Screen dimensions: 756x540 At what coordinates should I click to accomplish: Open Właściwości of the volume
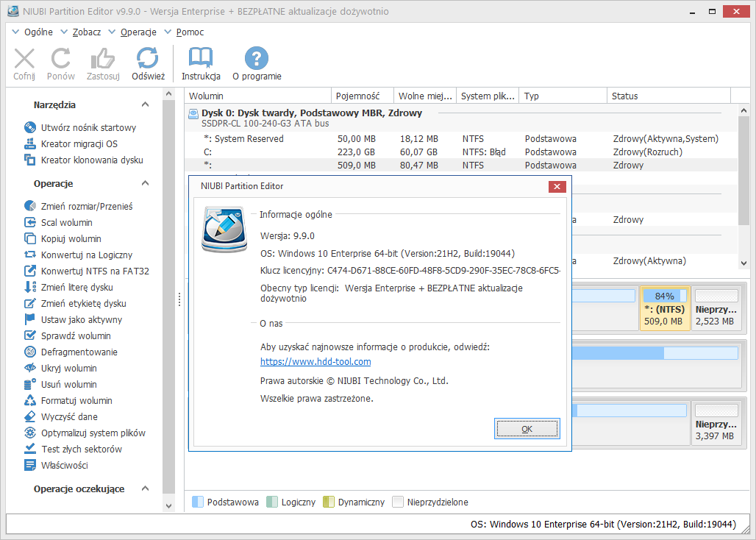(x=56, y=465)
